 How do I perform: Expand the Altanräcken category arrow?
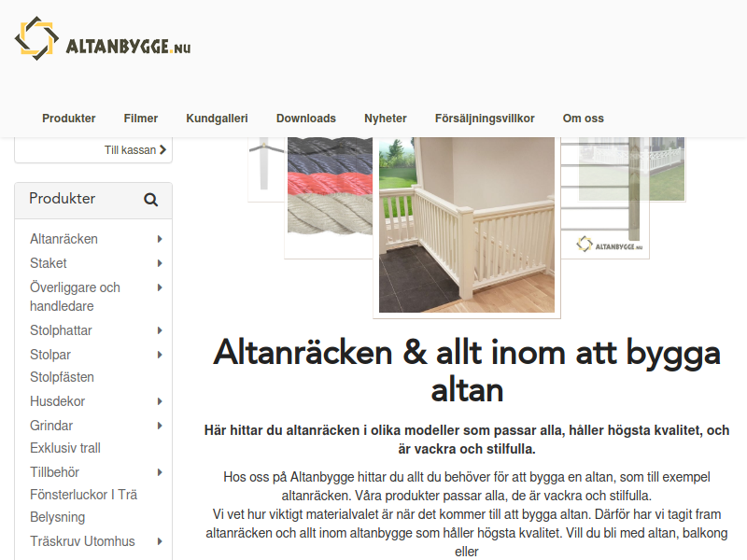(160, 239)
